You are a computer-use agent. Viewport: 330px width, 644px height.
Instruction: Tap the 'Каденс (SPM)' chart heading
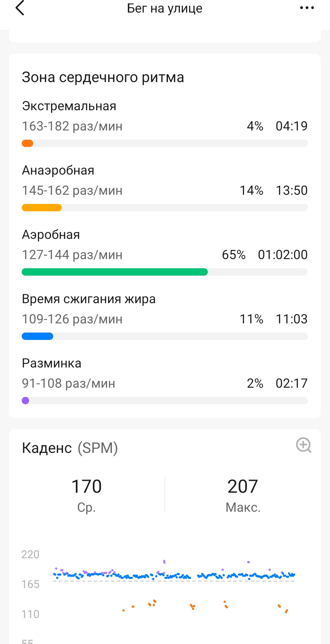point(70,448)
